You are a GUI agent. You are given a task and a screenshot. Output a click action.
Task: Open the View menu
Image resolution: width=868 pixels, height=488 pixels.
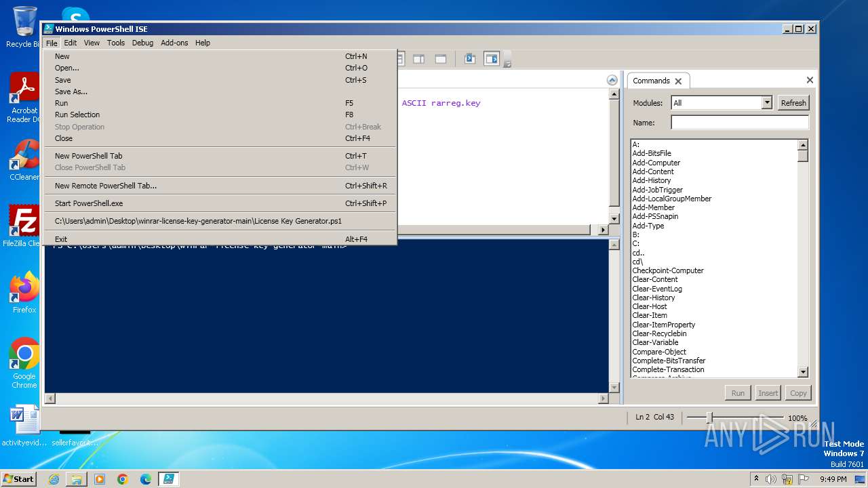tap(92, 43)
